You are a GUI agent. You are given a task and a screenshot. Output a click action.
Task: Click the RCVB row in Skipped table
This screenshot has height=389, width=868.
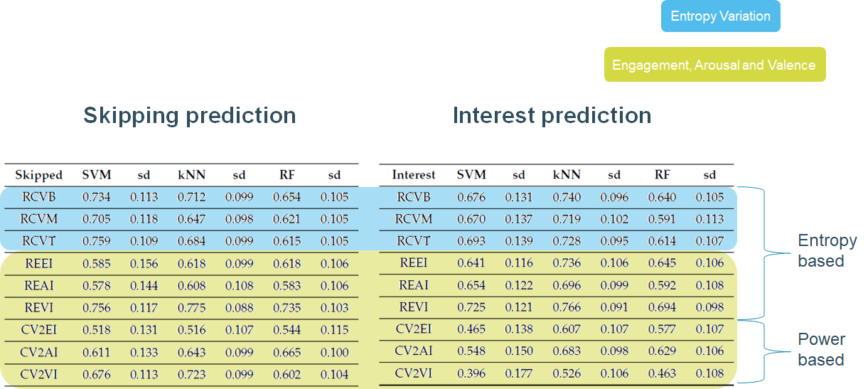(x=39, y=197)
